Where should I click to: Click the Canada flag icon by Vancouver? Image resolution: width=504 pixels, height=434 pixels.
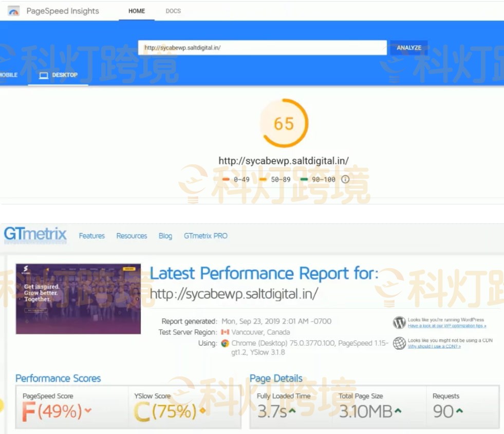pyautogui.click(x=225, y=332)
